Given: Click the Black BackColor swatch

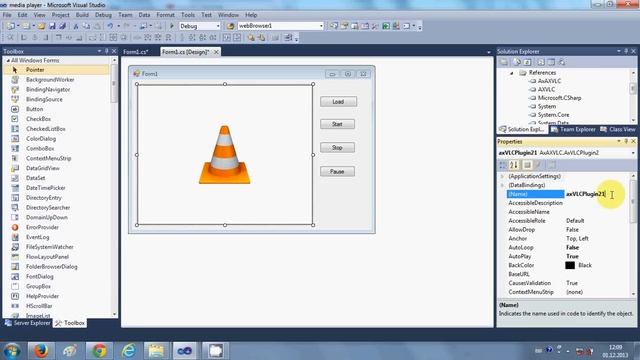Looking at the screenshot, I should 570,265.
